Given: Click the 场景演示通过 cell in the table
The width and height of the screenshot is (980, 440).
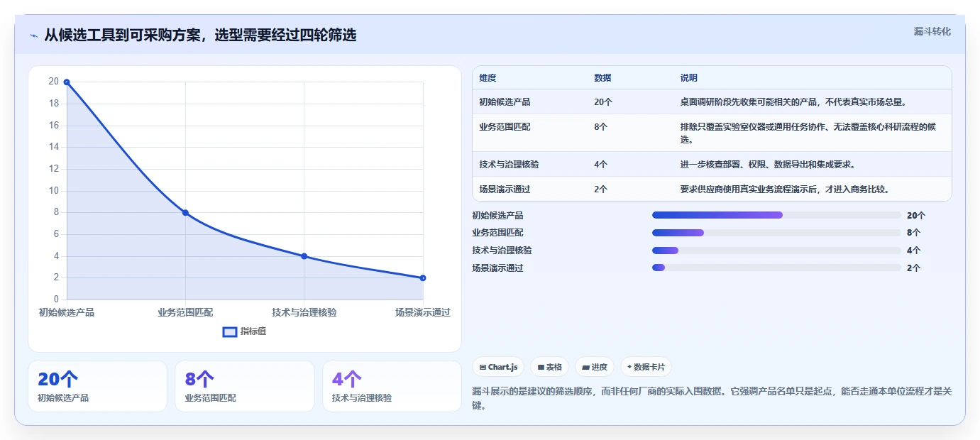Looking at the screenshot, I should pos(505,189).
